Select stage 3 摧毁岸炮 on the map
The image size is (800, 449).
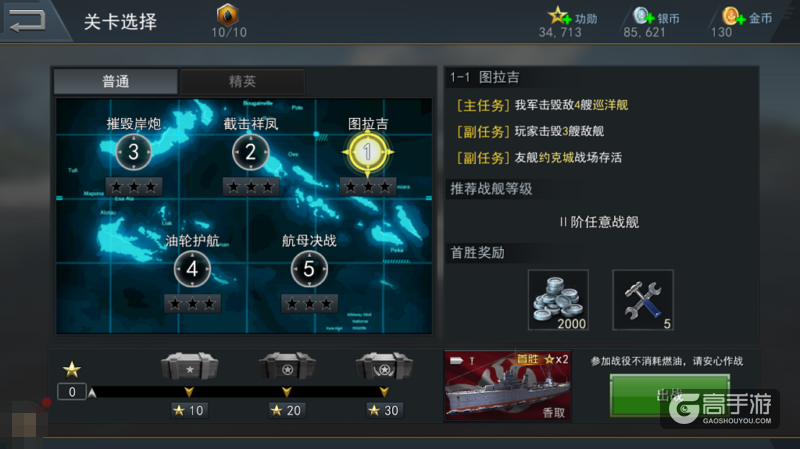click(134, 152)
